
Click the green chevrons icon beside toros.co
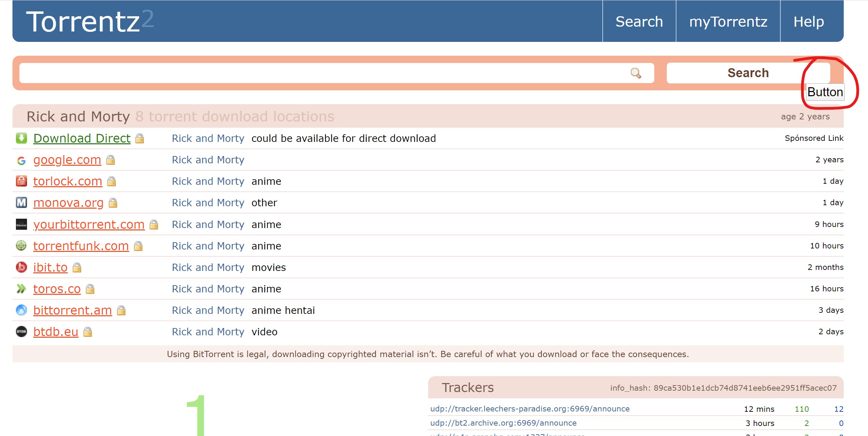pyautogui.click(x=21, y=289)
